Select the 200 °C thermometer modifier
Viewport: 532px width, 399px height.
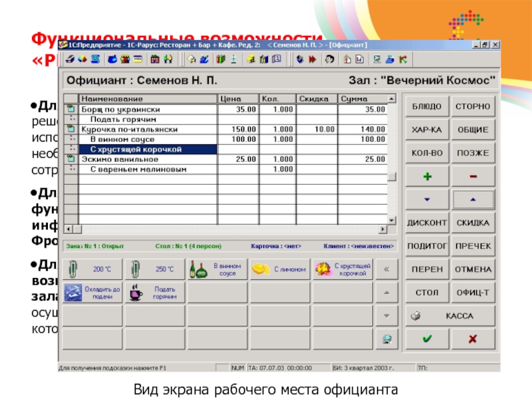[x=92, y=269]
